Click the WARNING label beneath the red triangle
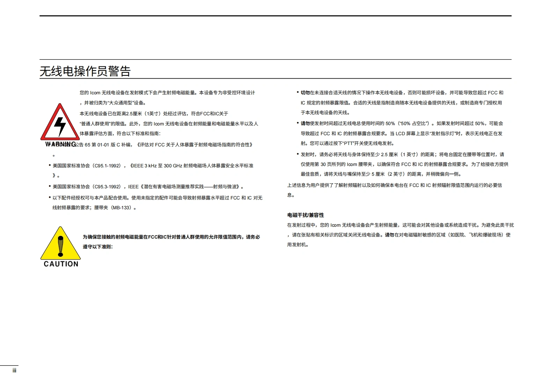 pyautogui.click(x=60, y=144)
